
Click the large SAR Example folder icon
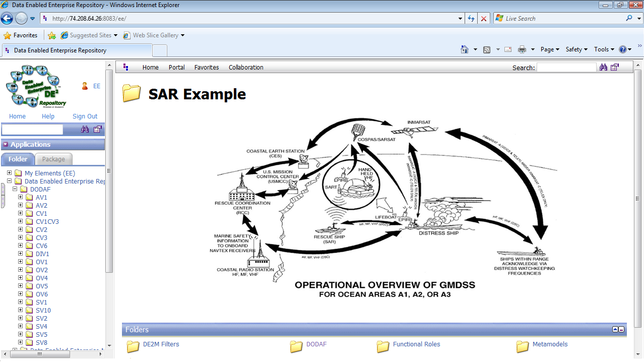[x=132, y=93]
